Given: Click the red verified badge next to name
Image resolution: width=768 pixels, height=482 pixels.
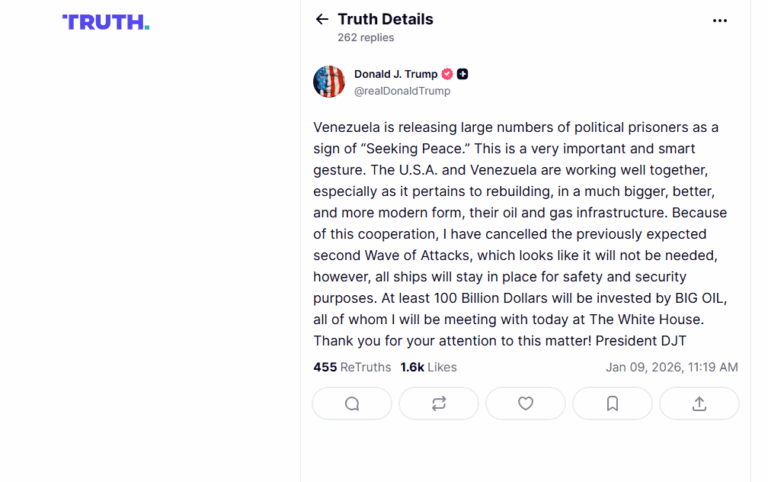Looking at the screenshot, I should pos(447,74).
